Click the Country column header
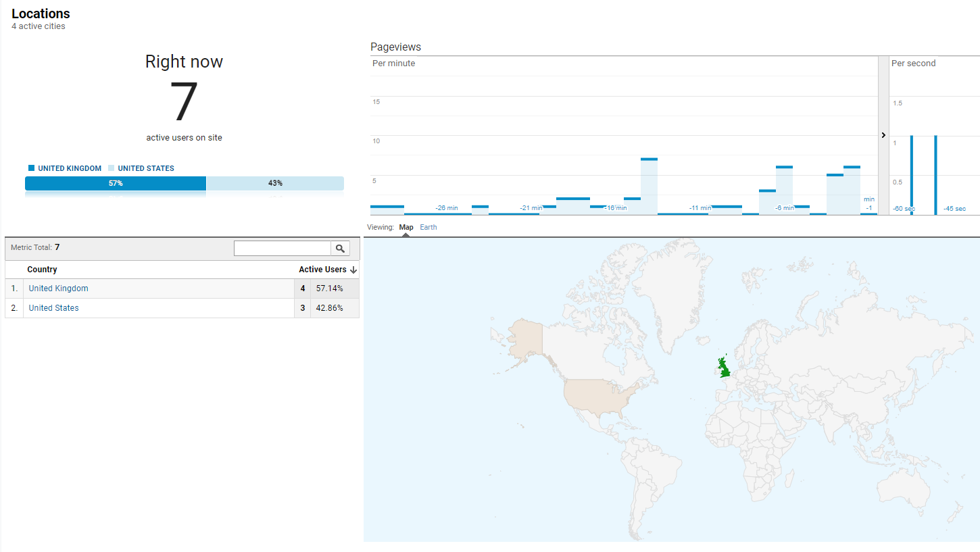980x552 pixels. click(x=42, y=270)
